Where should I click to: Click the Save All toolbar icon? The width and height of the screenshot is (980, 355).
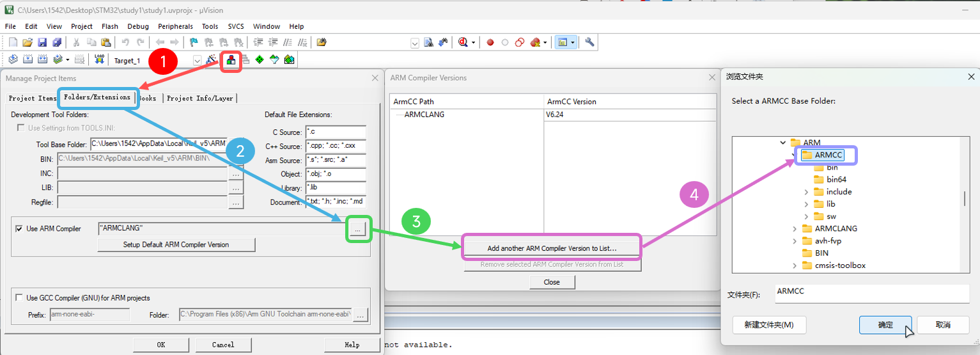click(57, 42)
